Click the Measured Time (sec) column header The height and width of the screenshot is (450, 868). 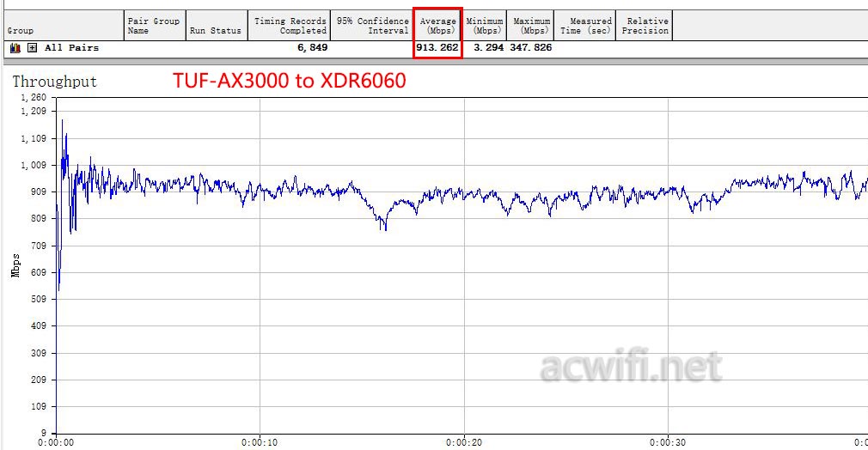(x=584, y=26)
